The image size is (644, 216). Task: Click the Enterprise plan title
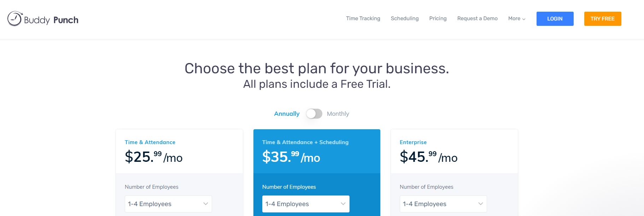coord(413,142)
